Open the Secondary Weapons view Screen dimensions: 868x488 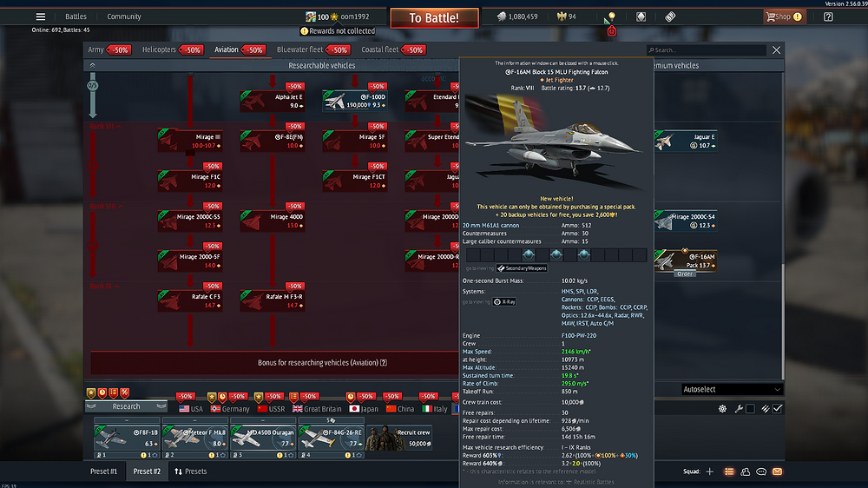pyautogui.click(x=522, y=268)
